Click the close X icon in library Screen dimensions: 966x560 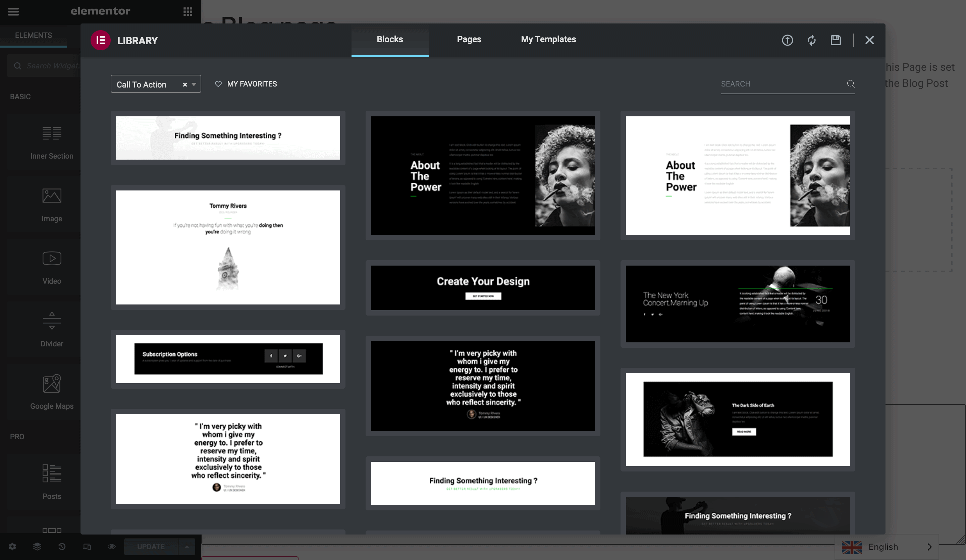coord(870,40)
